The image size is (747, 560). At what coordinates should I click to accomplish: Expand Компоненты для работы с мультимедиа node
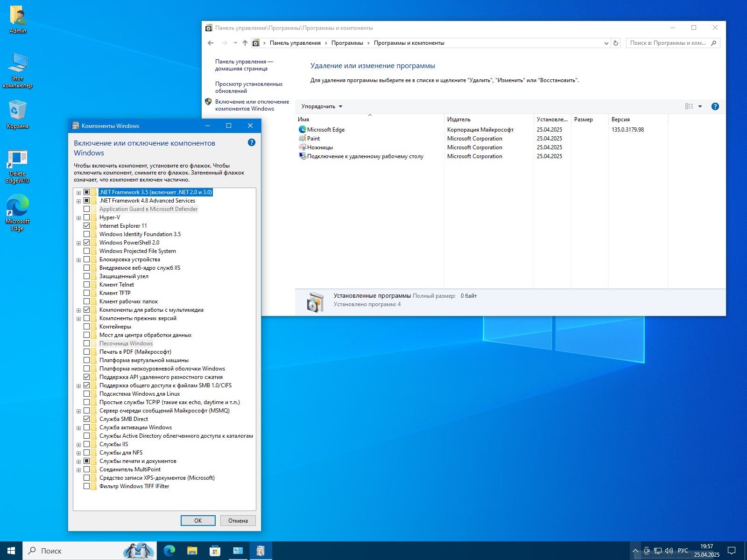tap(78, 310)
